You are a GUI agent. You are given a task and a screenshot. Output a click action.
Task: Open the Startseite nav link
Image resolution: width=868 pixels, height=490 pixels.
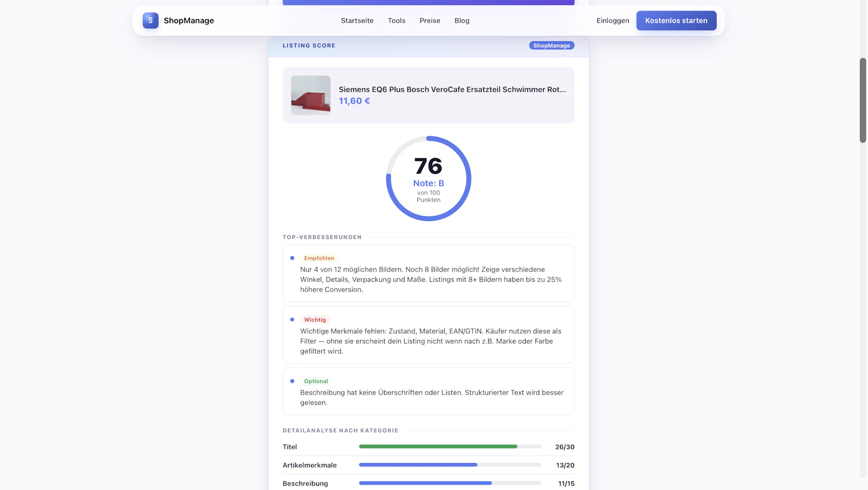coord(357,21)
